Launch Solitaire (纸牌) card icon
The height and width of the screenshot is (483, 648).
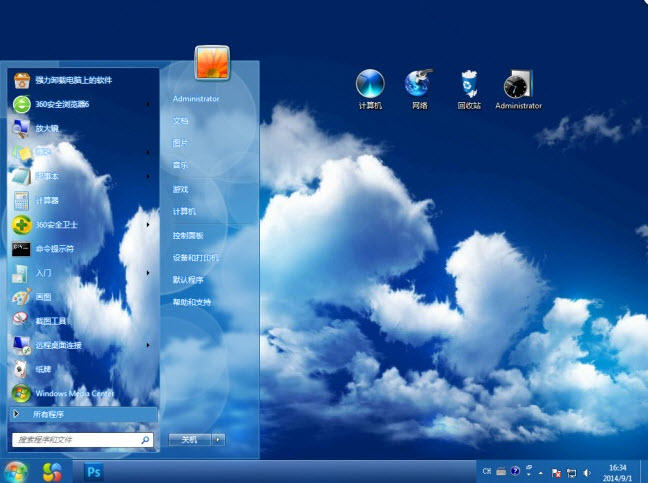pos(20,369)
